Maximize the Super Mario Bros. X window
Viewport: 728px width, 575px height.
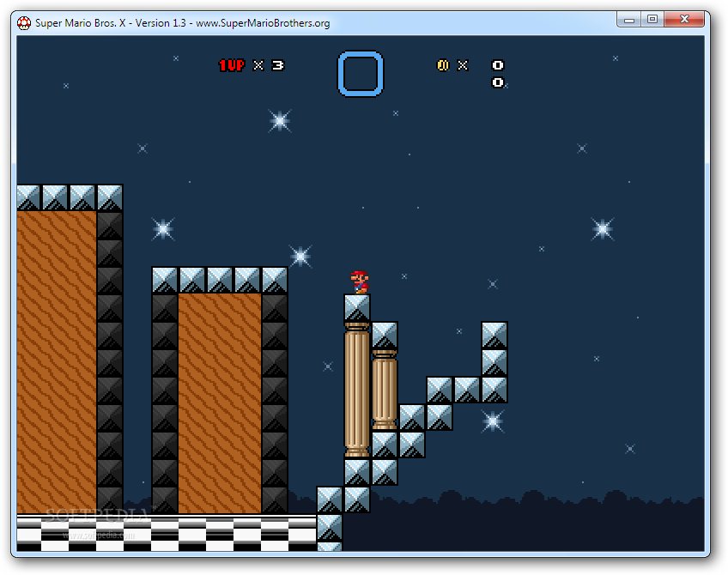point(652,20)
